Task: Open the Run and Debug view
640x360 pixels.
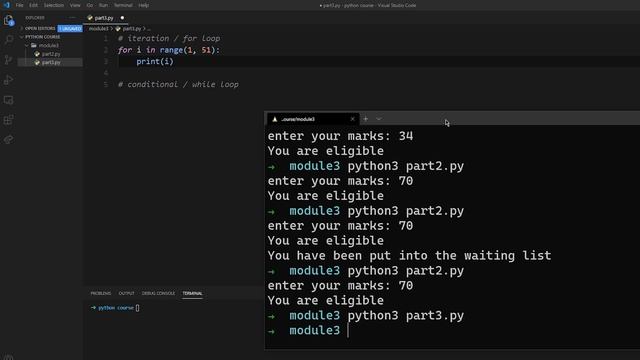Action: 9,80
